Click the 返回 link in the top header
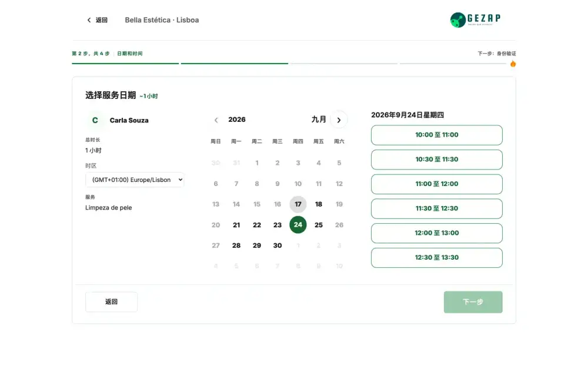Image resolution: width=588 pixels, height=368 pixels. tap(101, 20)
